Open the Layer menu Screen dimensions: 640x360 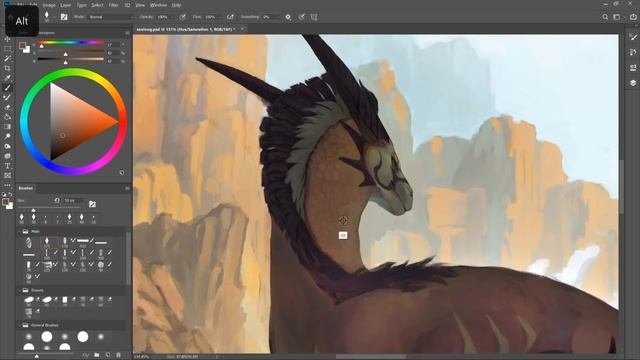[x=65, y=5]
